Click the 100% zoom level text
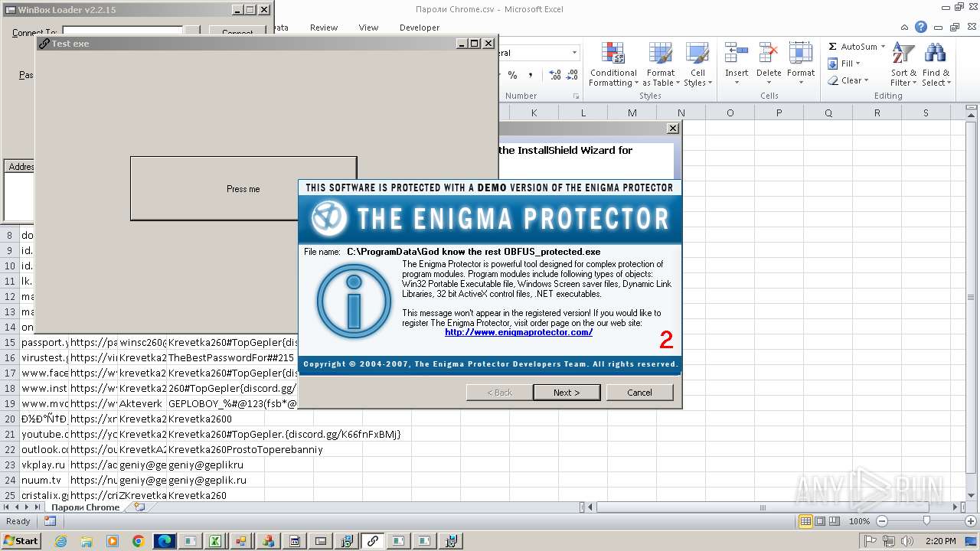980x551 pixels. pyautogui.click(x=859, y=521)
